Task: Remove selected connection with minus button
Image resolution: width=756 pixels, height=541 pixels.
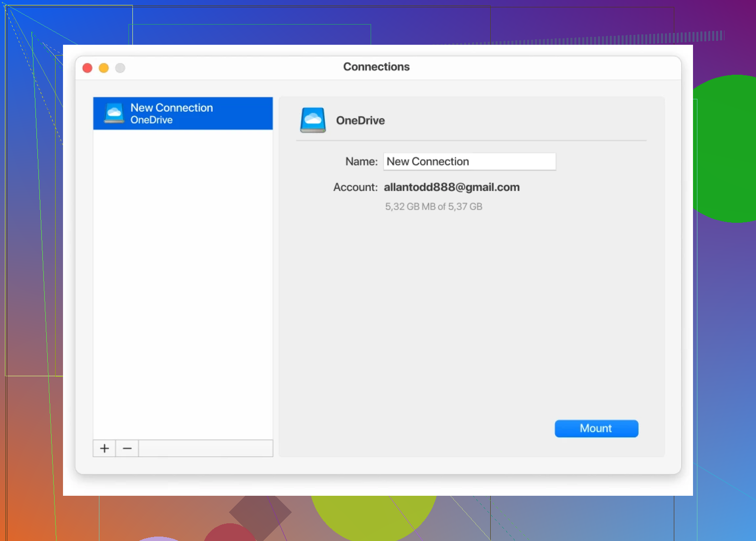Action: tap(127, 449)
